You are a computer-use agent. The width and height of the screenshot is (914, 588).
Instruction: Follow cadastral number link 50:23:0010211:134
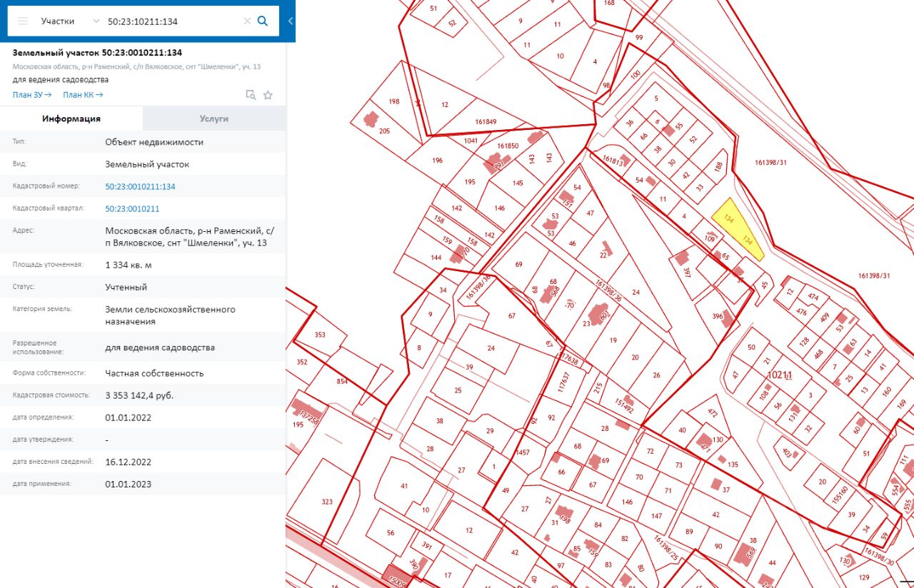point(140,186)
